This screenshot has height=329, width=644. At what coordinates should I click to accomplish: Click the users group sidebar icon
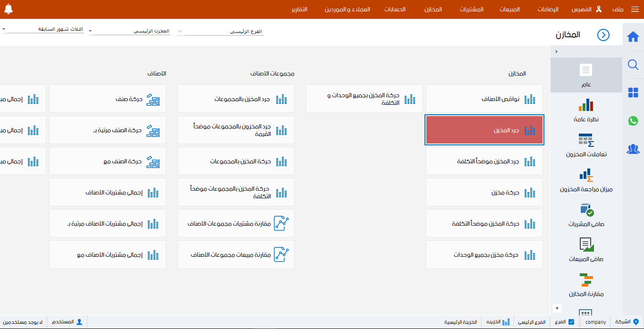633,149
